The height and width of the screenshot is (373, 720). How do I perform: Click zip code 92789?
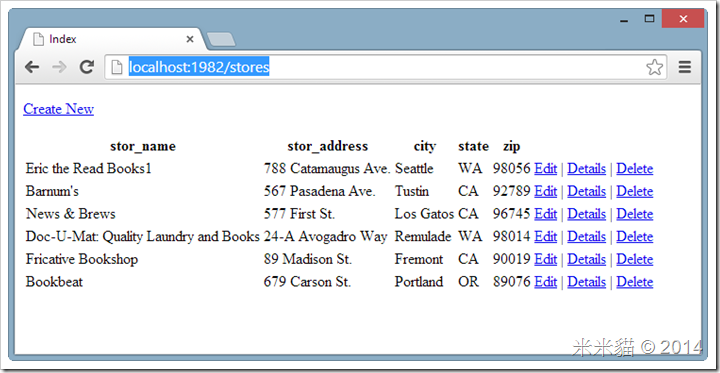click(x=512, y=191)
